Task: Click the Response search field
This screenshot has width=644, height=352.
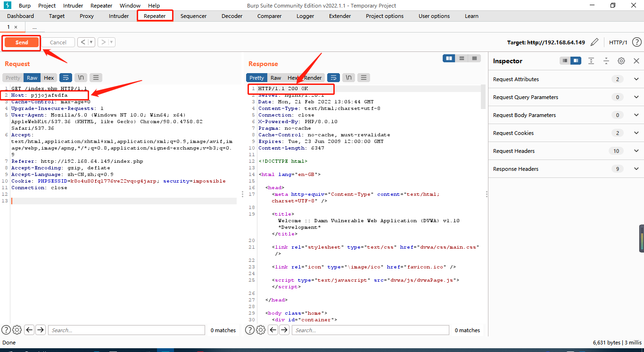Action: pos(371,330)
